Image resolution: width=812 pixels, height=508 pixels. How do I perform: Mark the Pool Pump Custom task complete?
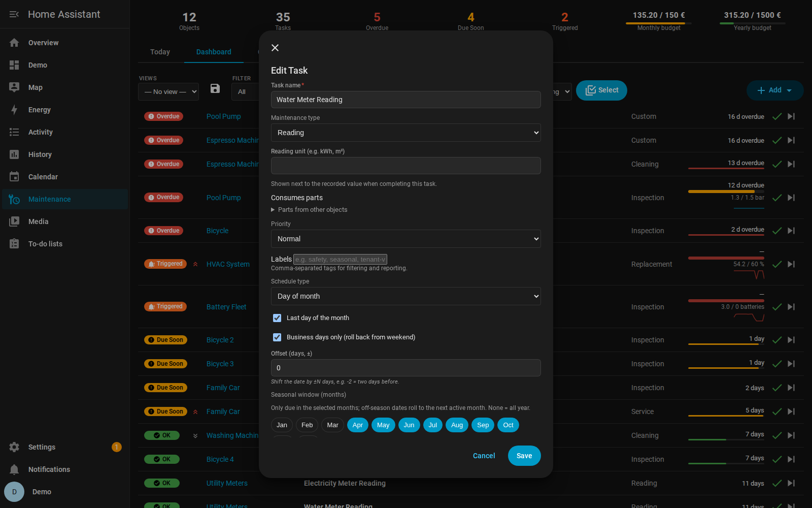tap(777, 116)
